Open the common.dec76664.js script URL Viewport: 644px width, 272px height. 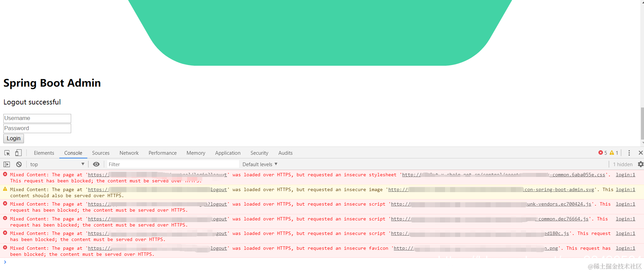click(490, 219)
